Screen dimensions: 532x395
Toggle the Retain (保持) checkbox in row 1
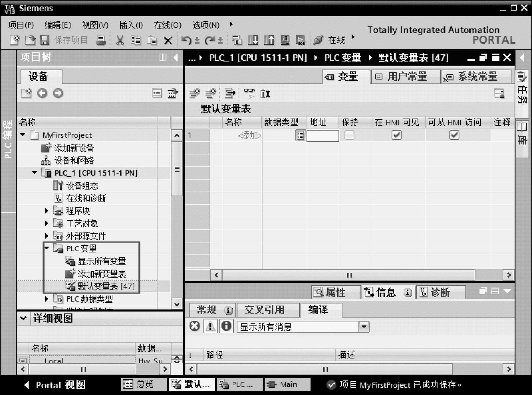(349, 135)
